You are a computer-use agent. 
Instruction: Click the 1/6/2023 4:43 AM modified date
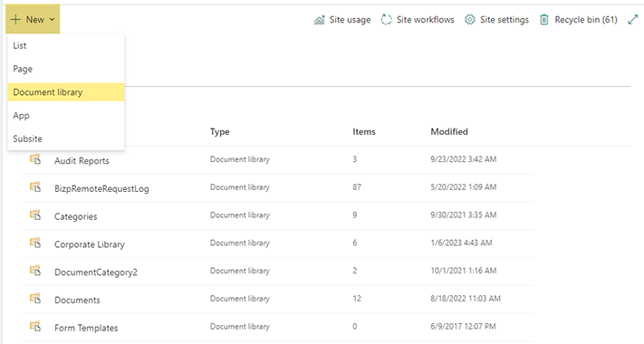(x=461, y=243)
